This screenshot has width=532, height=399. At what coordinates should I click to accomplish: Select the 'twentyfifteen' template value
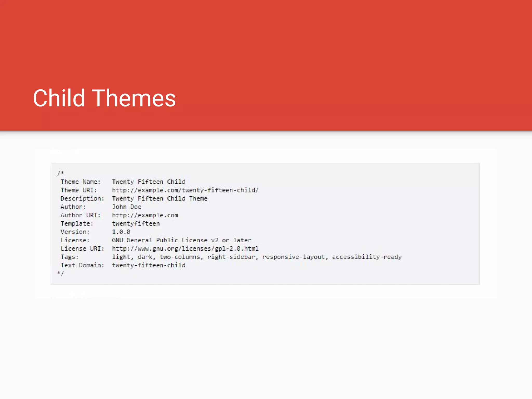(136, 223)
